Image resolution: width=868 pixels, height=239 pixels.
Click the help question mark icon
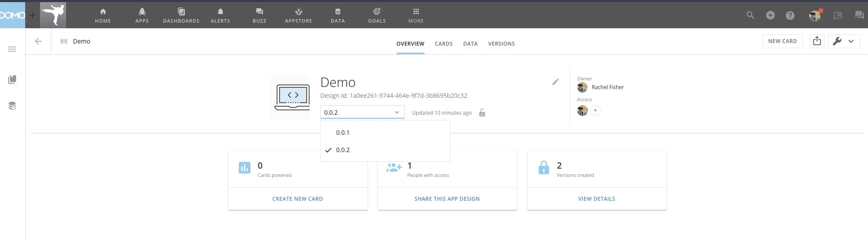click(790, 15)
